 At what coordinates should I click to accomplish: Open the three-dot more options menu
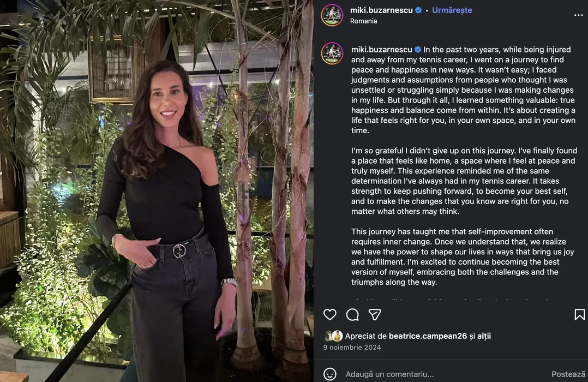(x=579, y=15)
